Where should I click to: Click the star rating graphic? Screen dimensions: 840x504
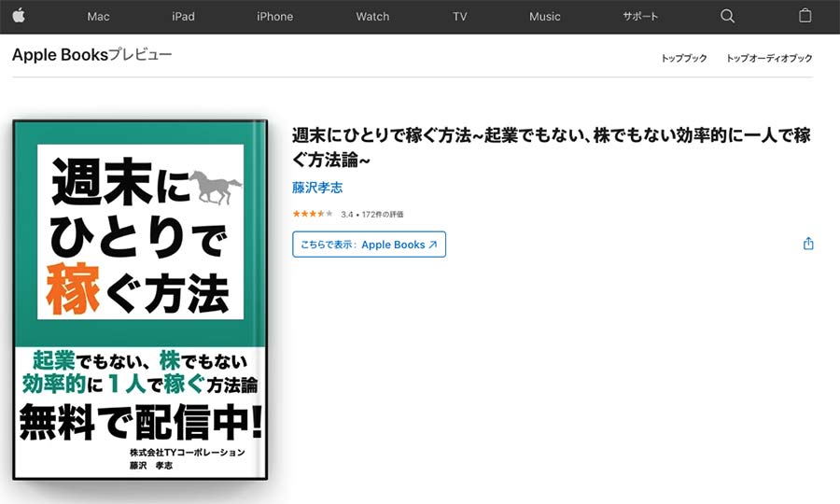pos(313,214)
